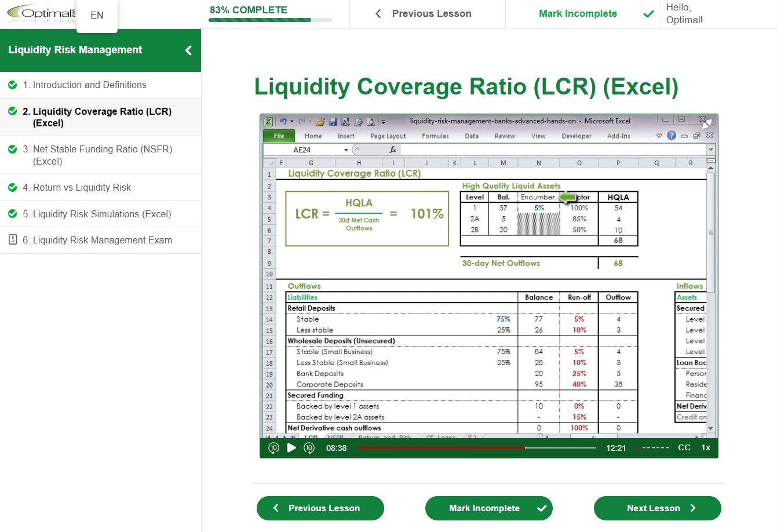Toggle completion check on Liquidity Risk Simulations
This screenshot has width=777, height=532.
click(13, 214)
